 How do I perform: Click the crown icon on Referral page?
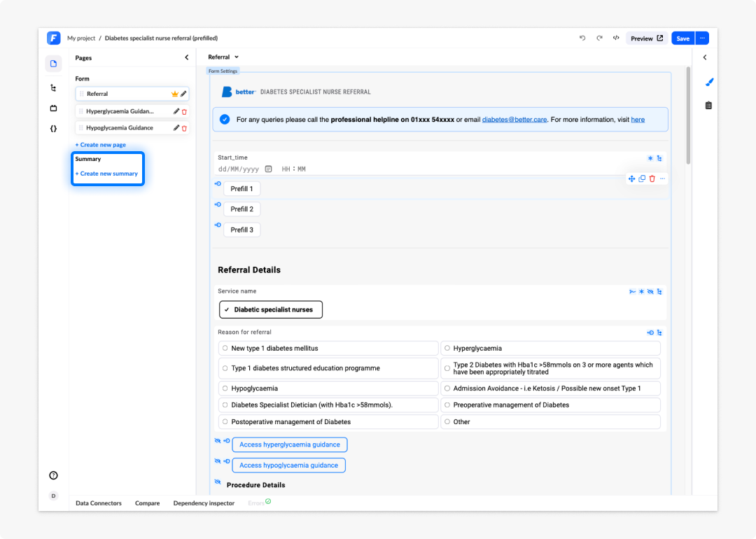(x=174, y=94)
